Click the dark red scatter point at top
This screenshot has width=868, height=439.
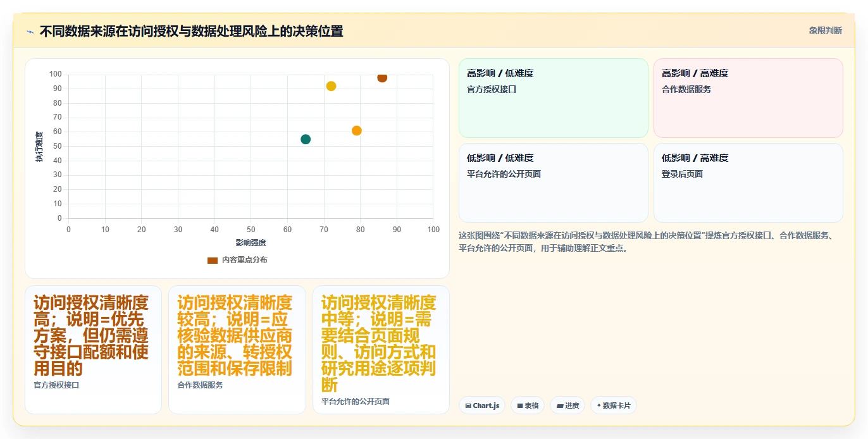[x=382, y=77]
